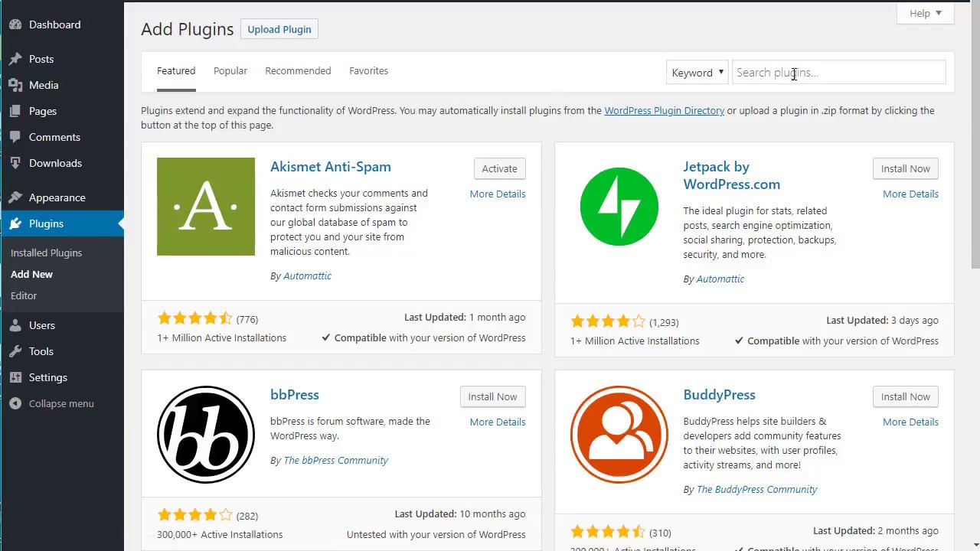
Task: Click the Collapse menu arrow icon
Action: coord(15,403)
